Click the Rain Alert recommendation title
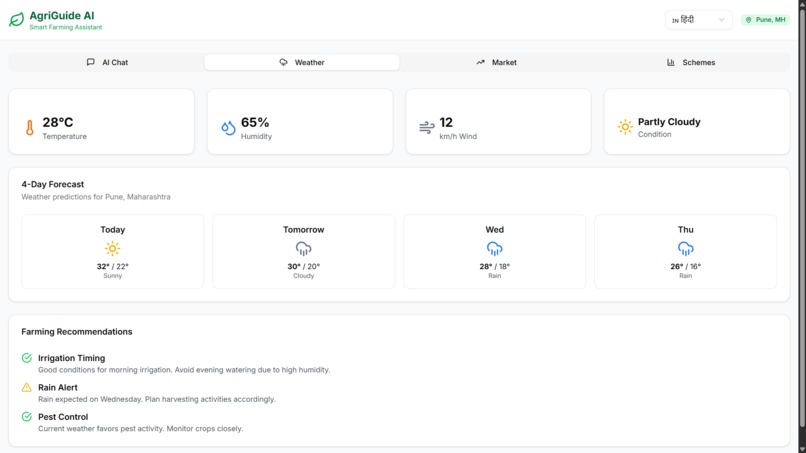 point(58,387)
